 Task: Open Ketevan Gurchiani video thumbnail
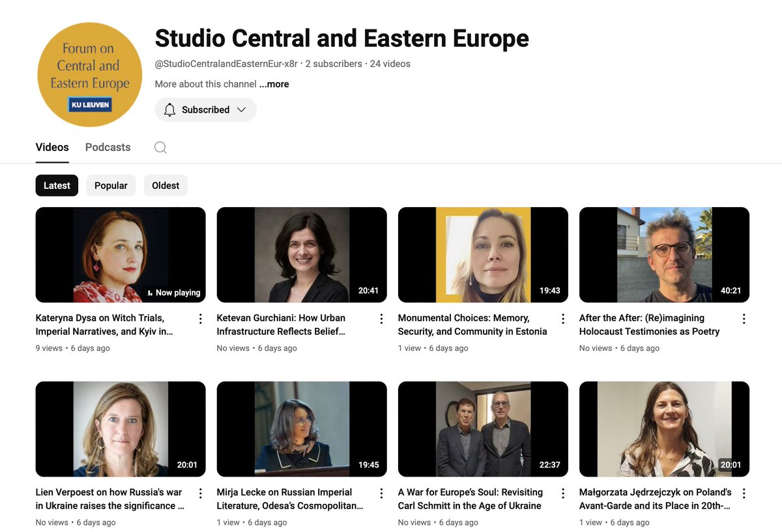coord(302,255)
